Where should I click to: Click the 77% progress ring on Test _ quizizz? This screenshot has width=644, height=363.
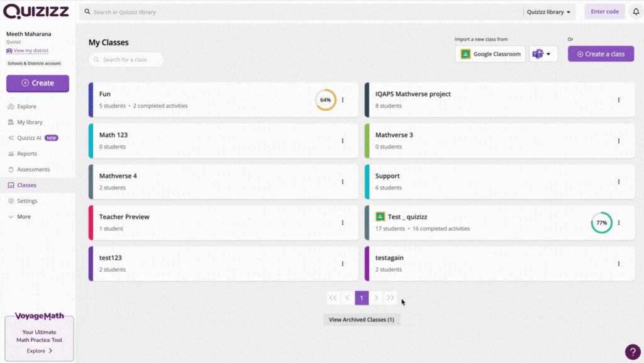[602, 223]
